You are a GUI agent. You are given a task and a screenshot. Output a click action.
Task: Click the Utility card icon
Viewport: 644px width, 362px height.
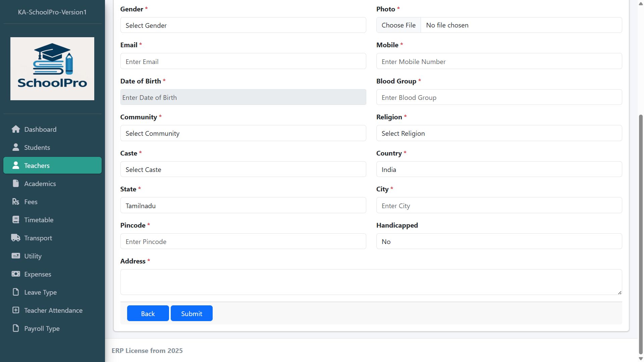[x=16, y=256]
